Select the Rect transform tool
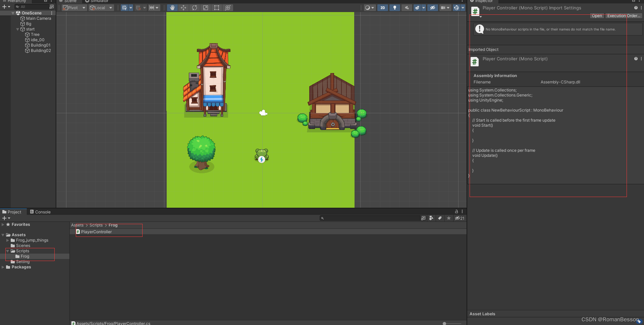Viewport: 644px width, 325px height. (x=217, y=8)
